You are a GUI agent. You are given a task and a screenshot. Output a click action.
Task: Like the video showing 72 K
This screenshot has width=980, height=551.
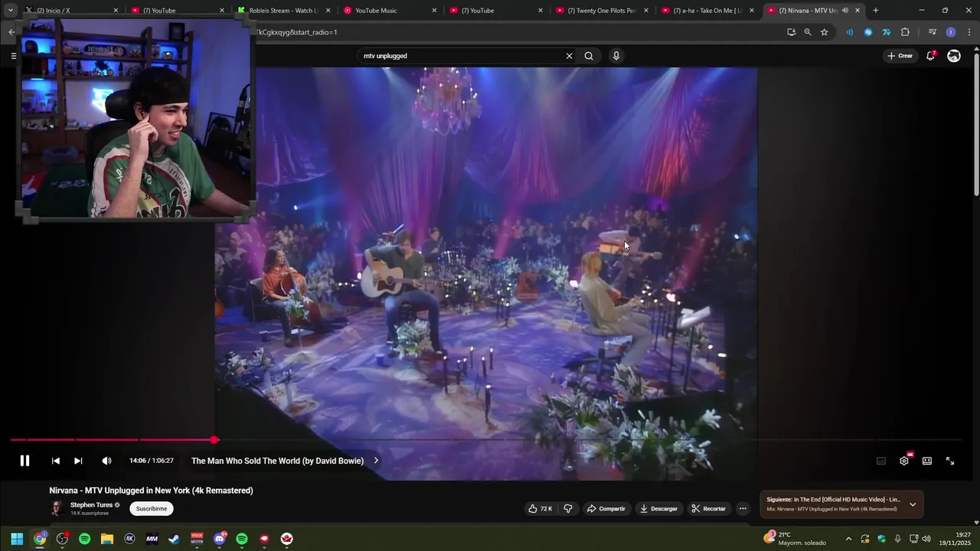pos(540,509)
